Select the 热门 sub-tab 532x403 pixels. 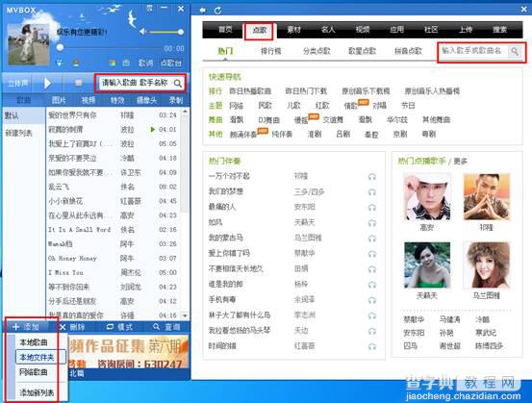pyautogui.click(x=225, y=51)
